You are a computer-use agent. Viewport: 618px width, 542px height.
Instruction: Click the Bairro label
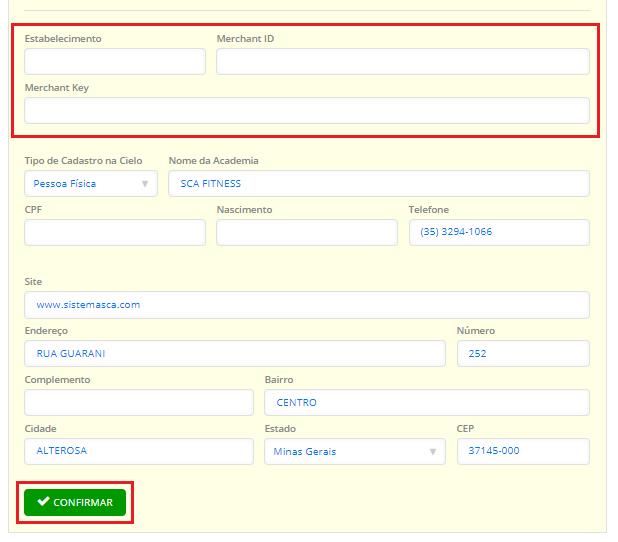[279, 380]
